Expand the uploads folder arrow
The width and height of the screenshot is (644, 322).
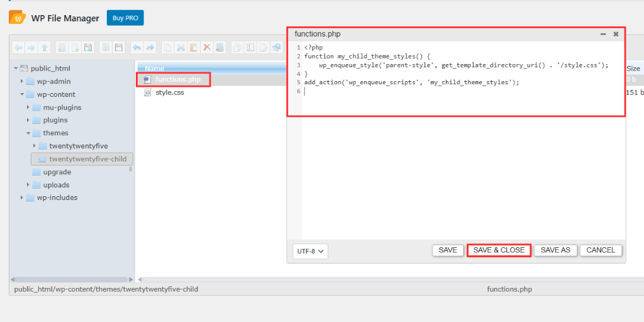[x=28, y=185]
